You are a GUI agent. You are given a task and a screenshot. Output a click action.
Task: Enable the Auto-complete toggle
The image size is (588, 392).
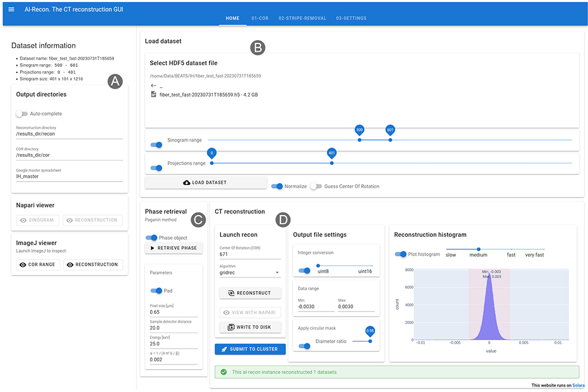pyautogui.click(x=22, y=113)
